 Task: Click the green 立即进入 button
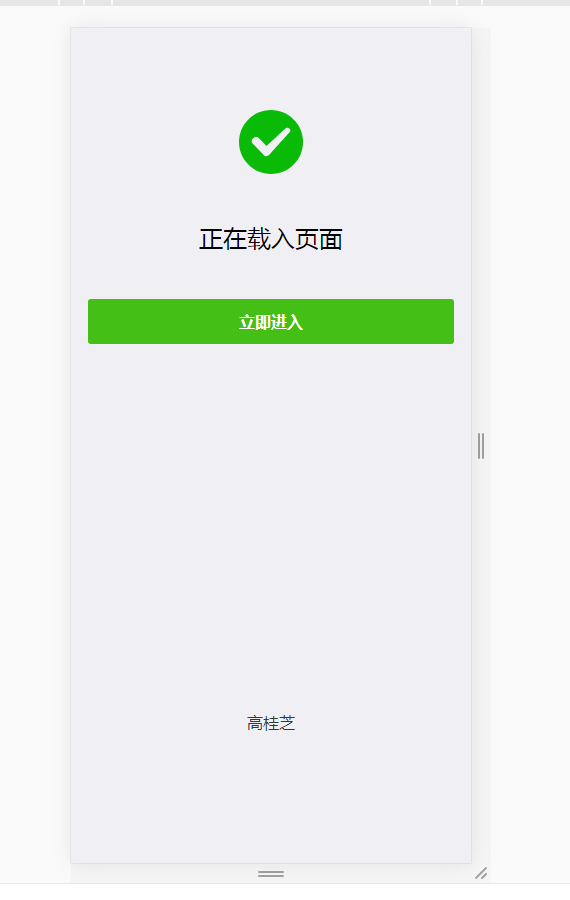tap(271, 321)
